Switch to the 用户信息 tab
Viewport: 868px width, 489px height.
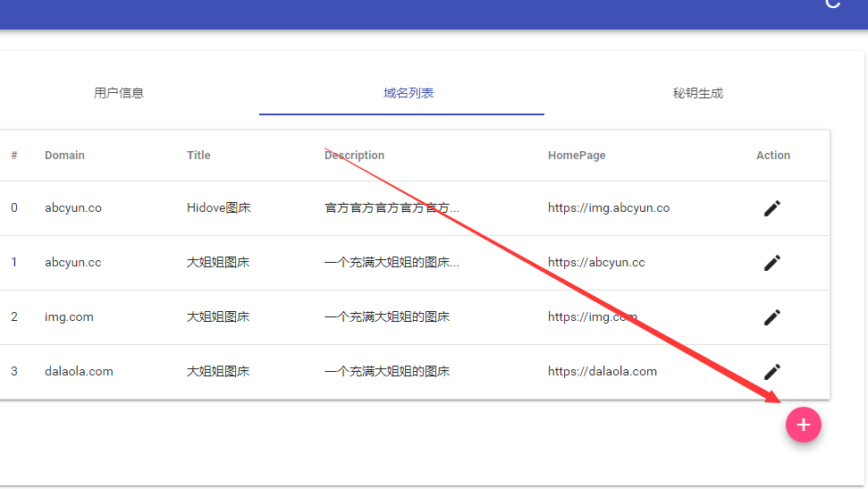[119, 93]
